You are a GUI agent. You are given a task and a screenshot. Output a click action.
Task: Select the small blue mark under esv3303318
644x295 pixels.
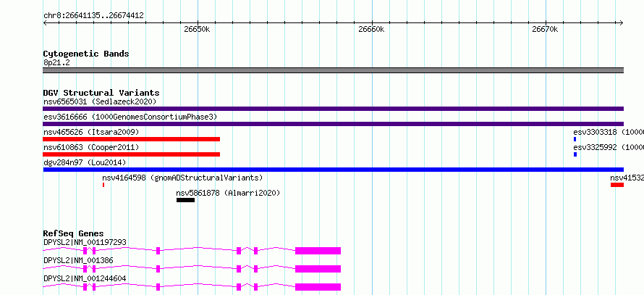coord(575,139)
